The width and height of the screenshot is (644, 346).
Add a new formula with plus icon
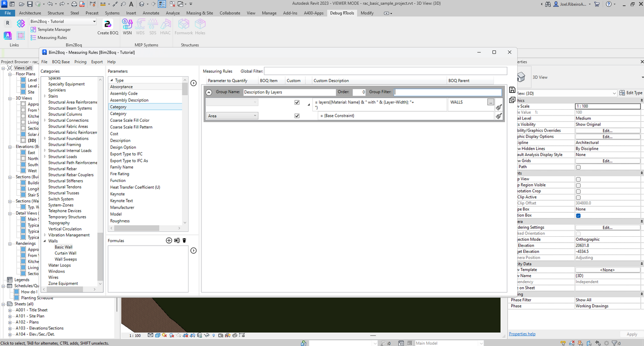(x=169, y=240)
